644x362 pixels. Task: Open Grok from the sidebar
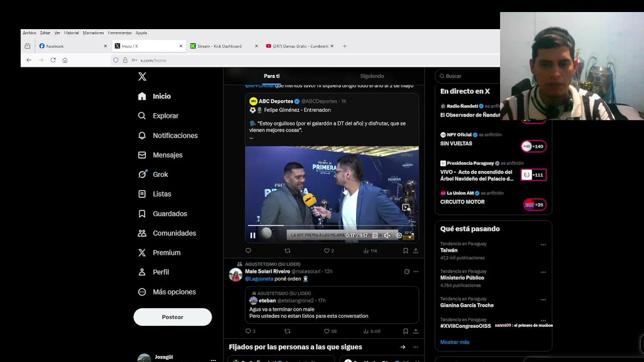[160, 174]
